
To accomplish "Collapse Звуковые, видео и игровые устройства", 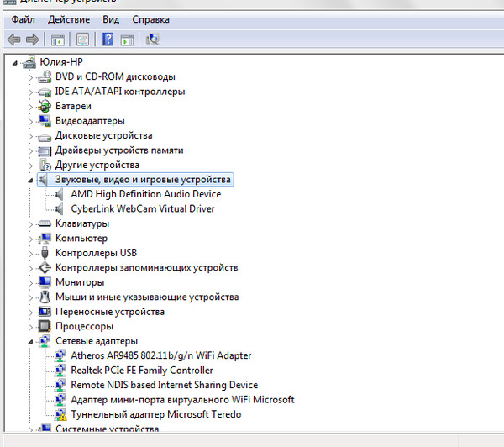I will (30, 181).
